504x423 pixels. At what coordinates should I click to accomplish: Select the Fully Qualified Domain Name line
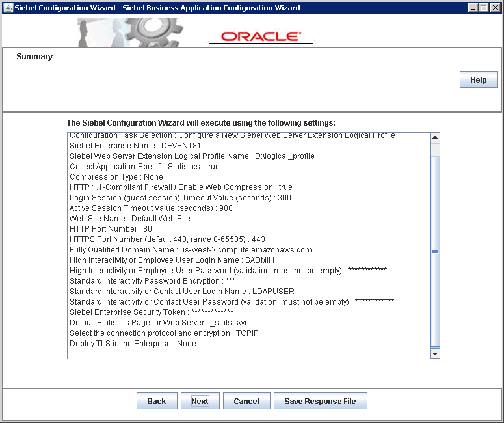coord(191,250)
